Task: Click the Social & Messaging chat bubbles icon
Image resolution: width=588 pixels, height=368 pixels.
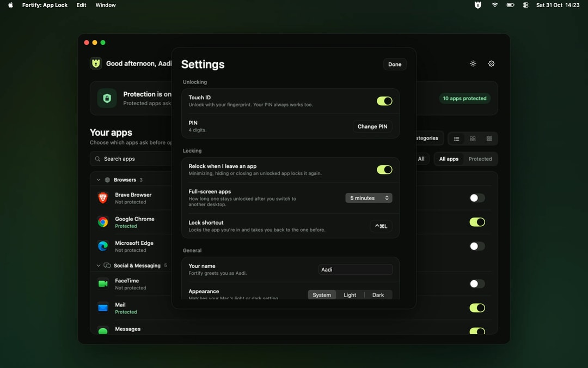Action: coord(107,266)
